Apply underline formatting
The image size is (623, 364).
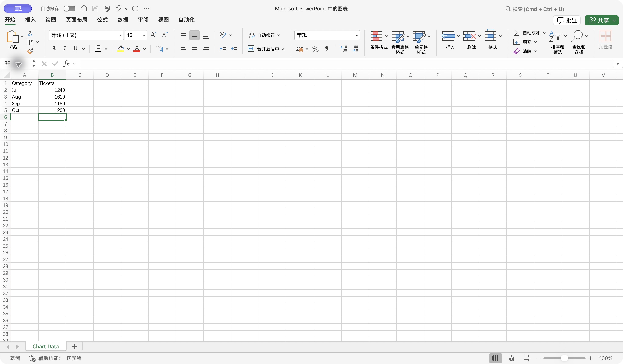click(76, 49)
